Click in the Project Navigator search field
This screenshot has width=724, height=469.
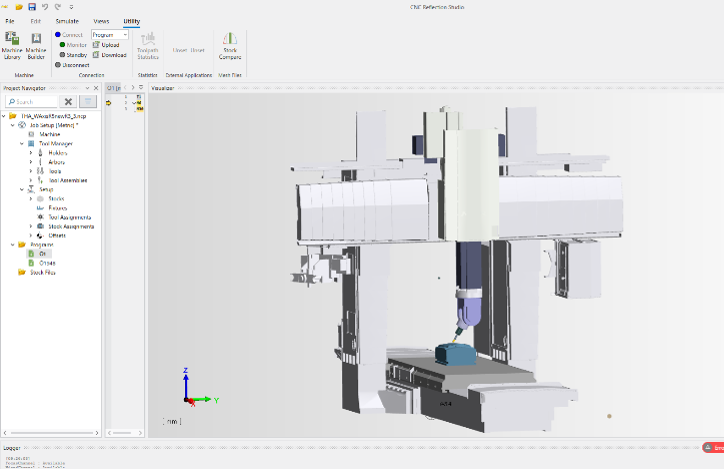31,102
